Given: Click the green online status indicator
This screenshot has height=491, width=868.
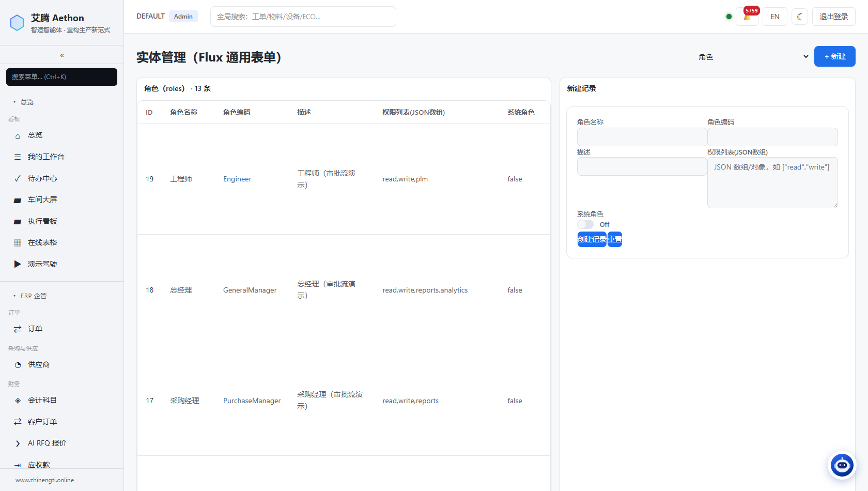Looking at the screenshot, I should tap(729, 17).
